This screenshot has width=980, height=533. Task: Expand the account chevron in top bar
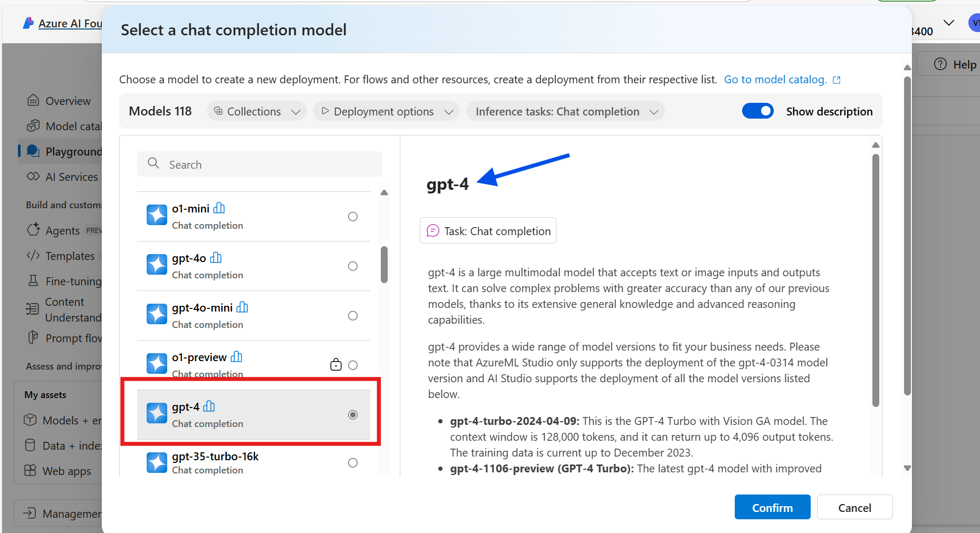click(x=948, y=23)
